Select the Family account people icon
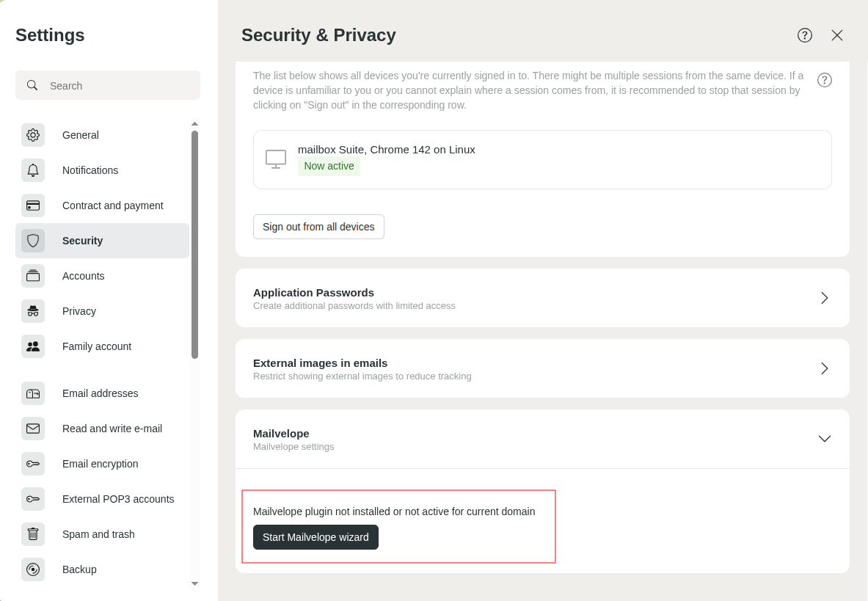 tap(33, 346)
